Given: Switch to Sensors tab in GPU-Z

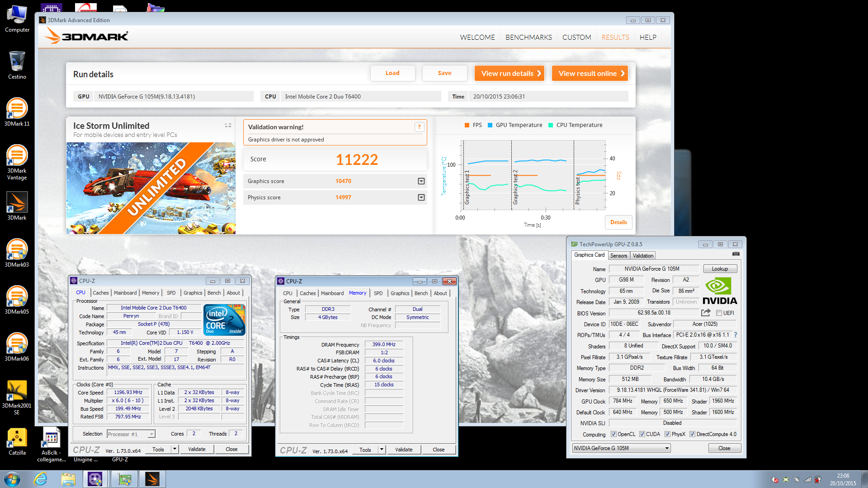Looking at the screenshot, I should click(618, 256).
